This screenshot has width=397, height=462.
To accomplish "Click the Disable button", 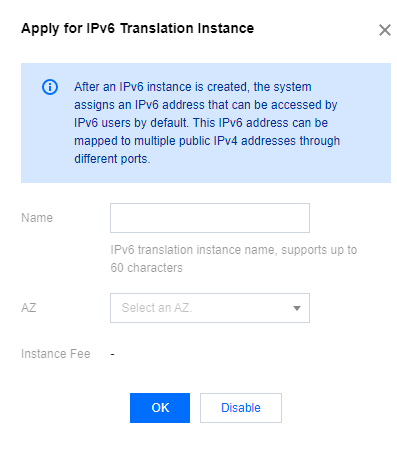I will pyautogui.click(x=241, y=408).
